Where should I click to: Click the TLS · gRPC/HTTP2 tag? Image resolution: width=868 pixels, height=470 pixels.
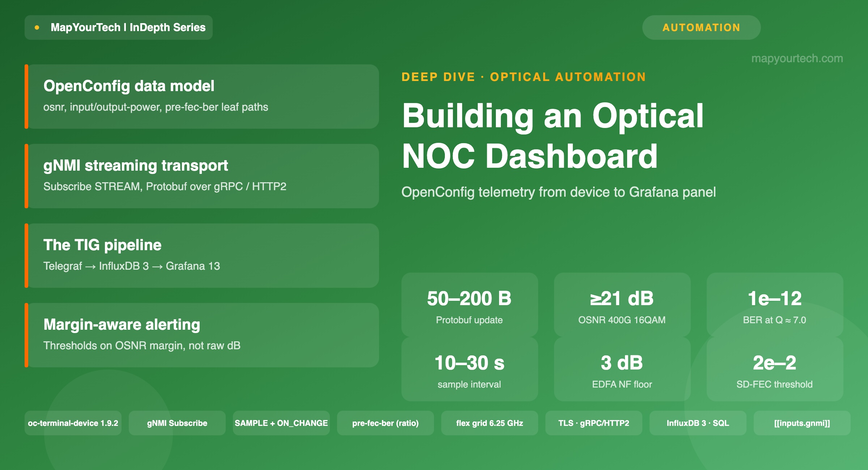click(594, 423)
